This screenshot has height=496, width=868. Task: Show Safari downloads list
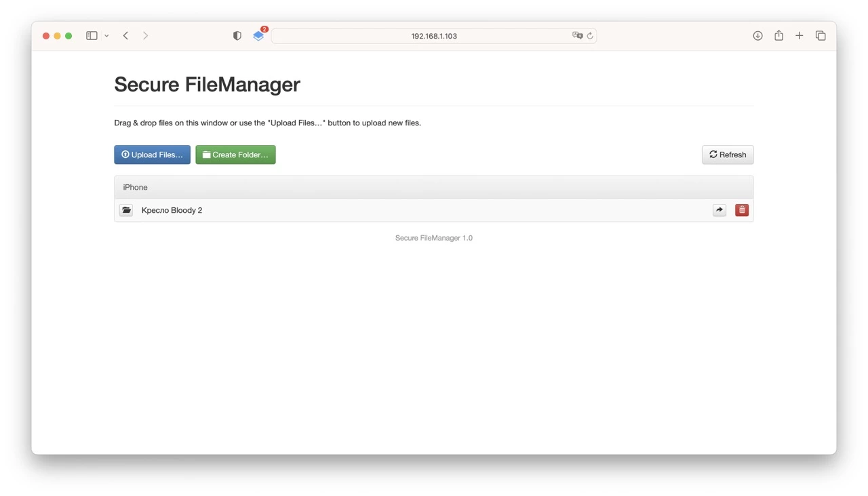(x=757, y=36)
